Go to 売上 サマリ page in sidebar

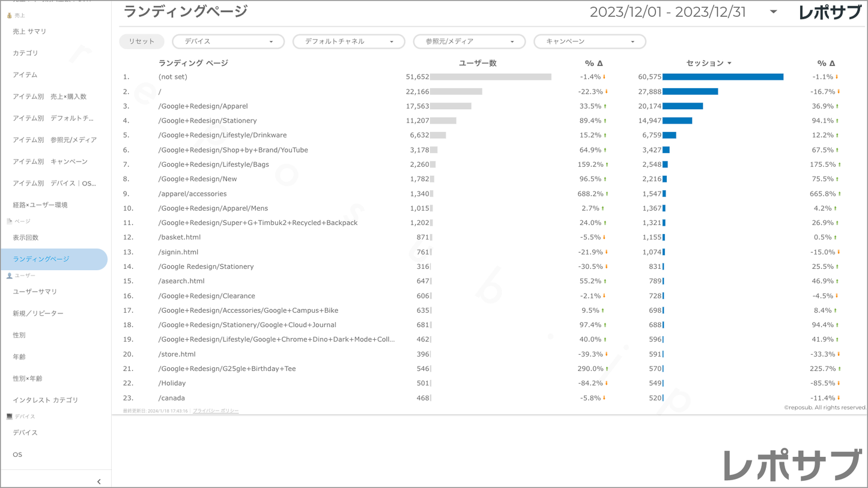[29, 31]
